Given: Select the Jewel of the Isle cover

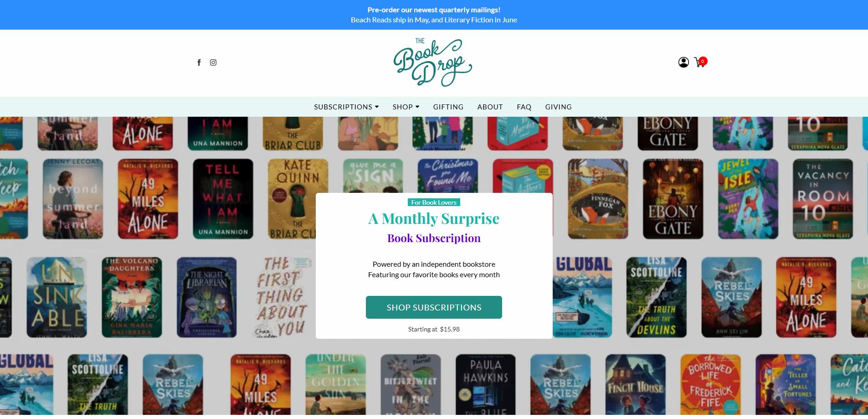Looking at the screenshot, I should [748, 199].
